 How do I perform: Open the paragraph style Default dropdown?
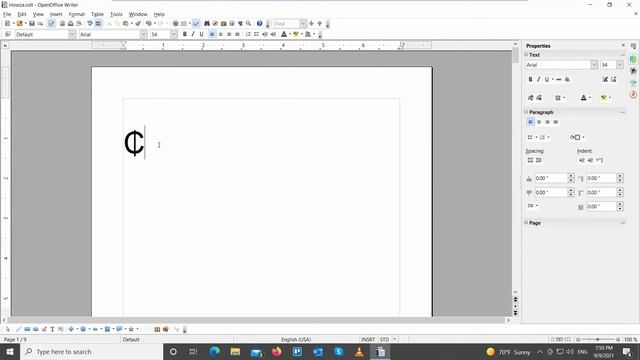[72, 35]
